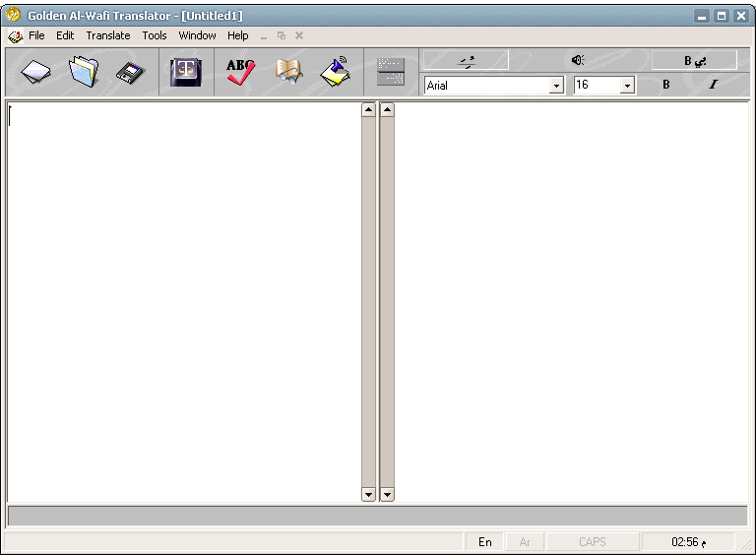
Task: Click the CAPS indicator in status bar
Action: pyautogui.click(x=593, y=542)
